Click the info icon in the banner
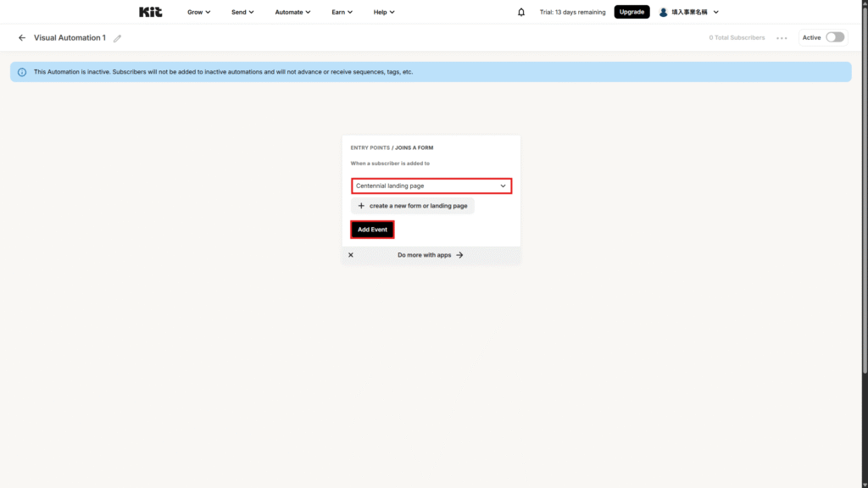868x488 pixels. 22,72
